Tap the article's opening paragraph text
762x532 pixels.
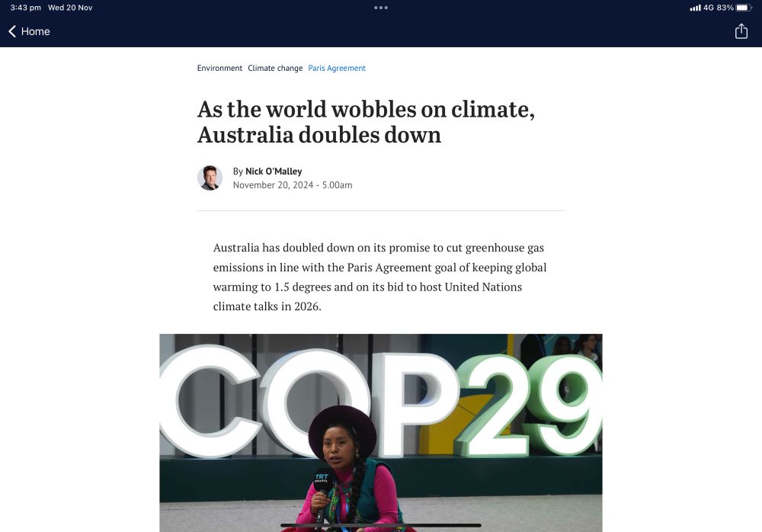(x=380, y=277)
